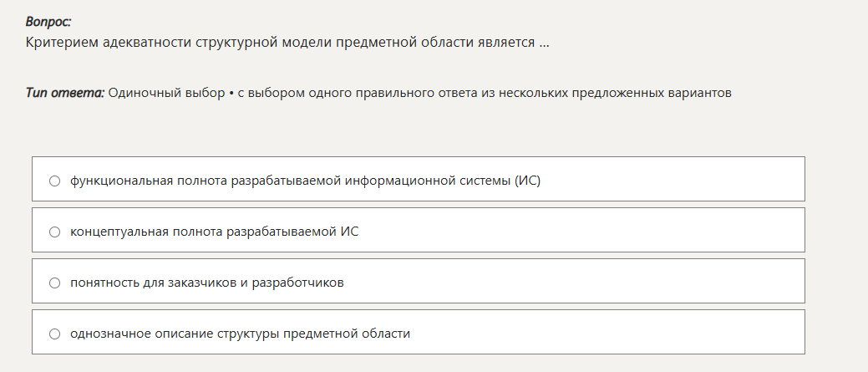Choose the "концептуальная полнота разрабатываемой ИС" radio button

[55, 231]
